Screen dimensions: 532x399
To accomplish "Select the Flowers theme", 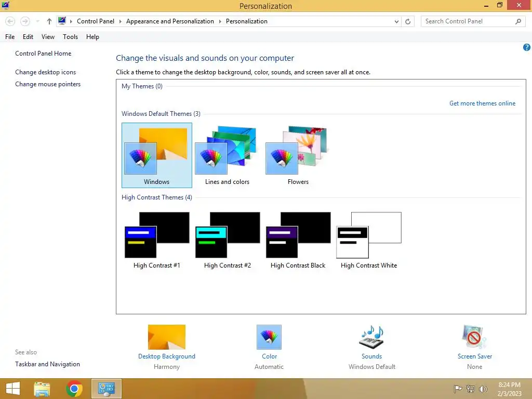I will (298, 155).
